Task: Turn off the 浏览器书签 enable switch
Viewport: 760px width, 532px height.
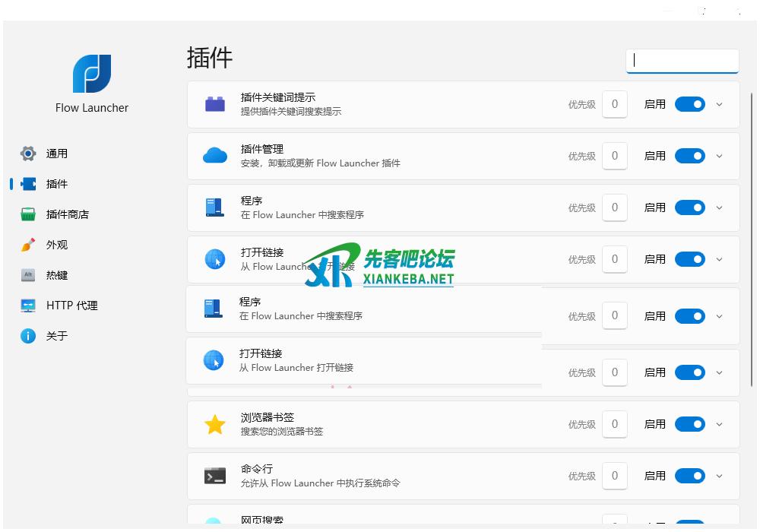Action: [x=689, y=424]
